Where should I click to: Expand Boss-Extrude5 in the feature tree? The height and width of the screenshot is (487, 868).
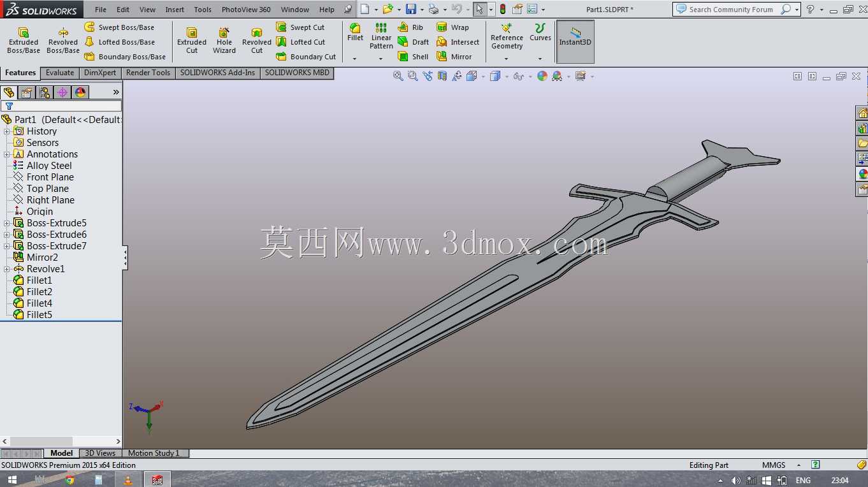click(x=7, y=223)
